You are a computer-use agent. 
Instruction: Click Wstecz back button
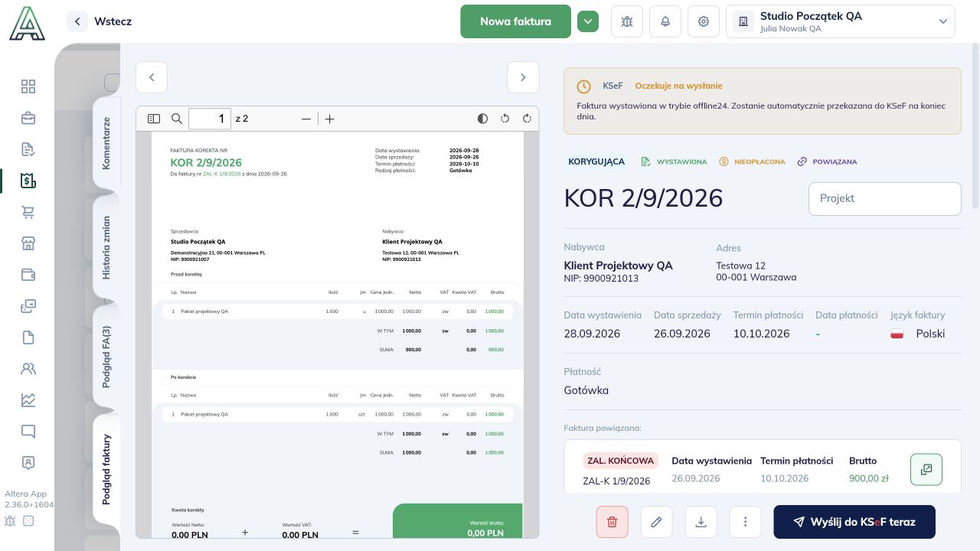tap(100, 21)
